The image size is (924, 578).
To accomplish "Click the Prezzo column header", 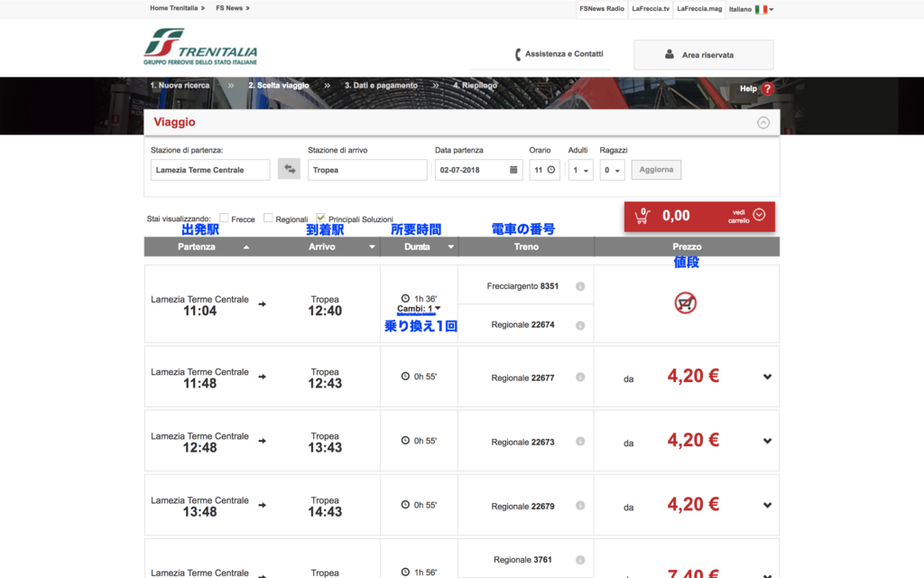I will 687,247.
